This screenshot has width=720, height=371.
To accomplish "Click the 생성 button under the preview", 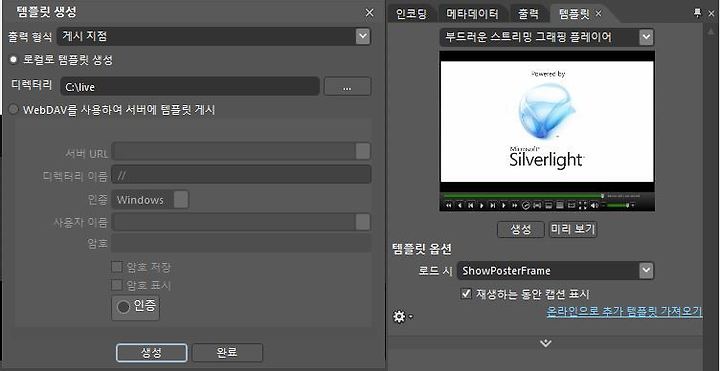I will point(521,229).
